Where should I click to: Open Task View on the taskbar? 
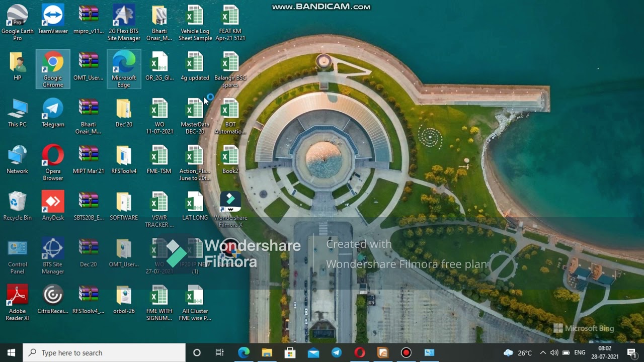220,352
